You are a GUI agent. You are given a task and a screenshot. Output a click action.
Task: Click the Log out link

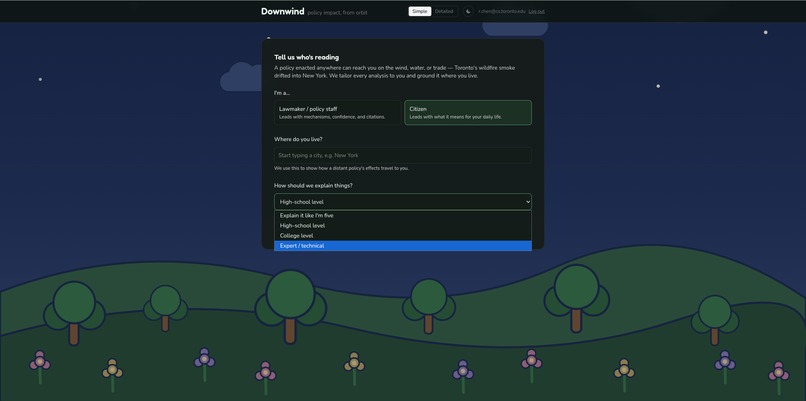coord(536,11)
